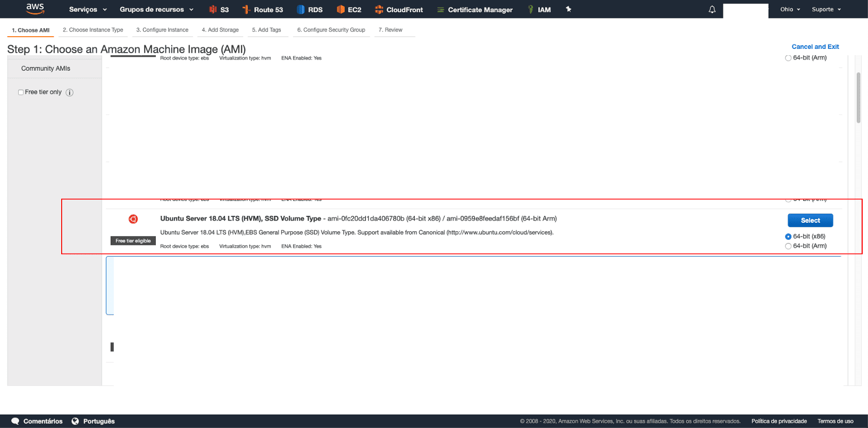Viewport: 868px width, 428px height.
Task: Click the AMI list vertical scrollbar
Action: point(858,98)
